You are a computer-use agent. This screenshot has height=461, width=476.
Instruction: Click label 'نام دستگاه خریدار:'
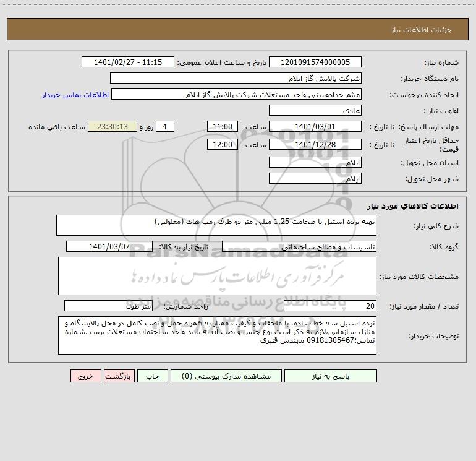click(x=430, y=79)
